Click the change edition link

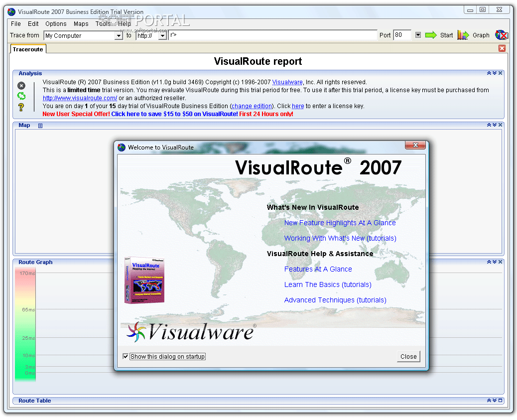(252, 106)
